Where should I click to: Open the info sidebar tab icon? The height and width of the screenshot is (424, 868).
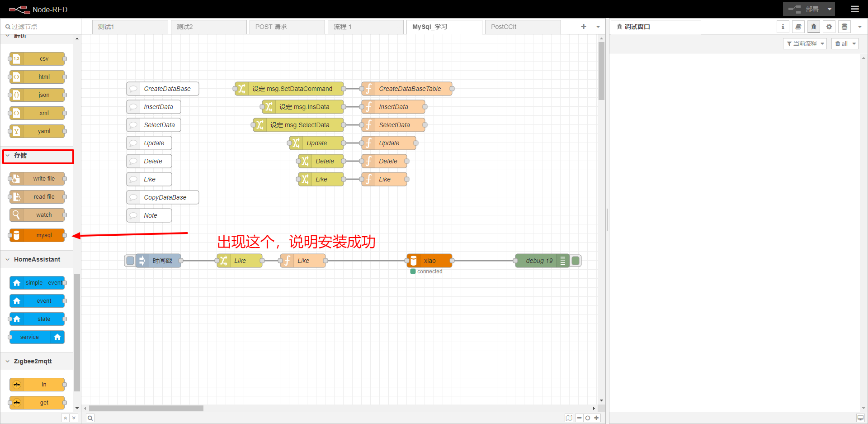[x=783, y=27]
